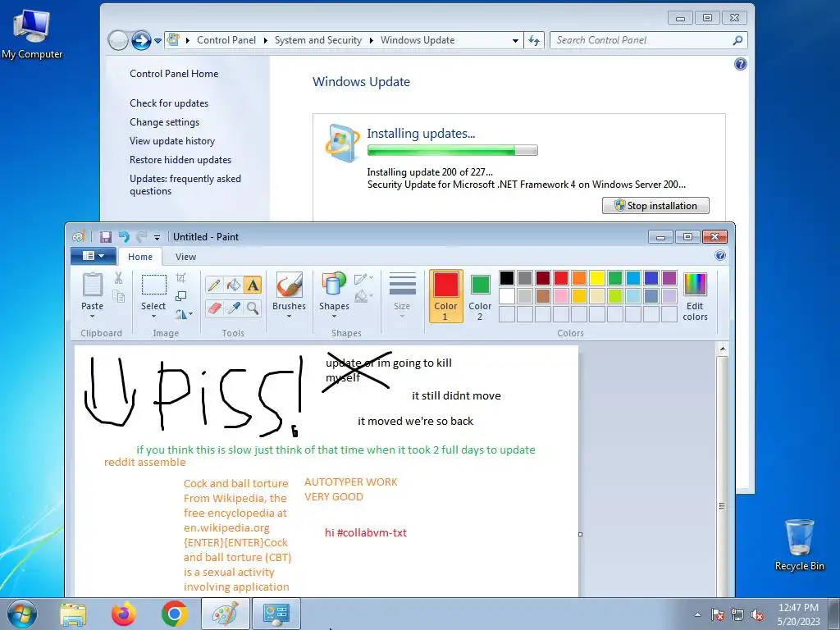This screenshot has width=840, height=630.
Task: Select Color 2 as active color
Action: point(480,296)
